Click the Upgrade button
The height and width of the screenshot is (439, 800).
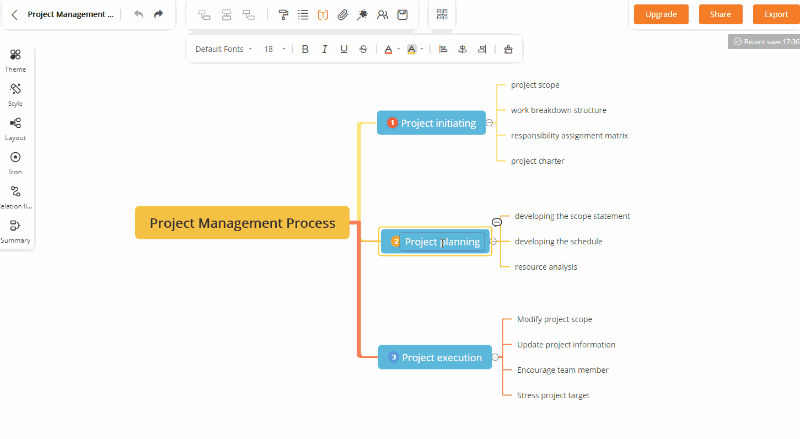click(660, 14)
